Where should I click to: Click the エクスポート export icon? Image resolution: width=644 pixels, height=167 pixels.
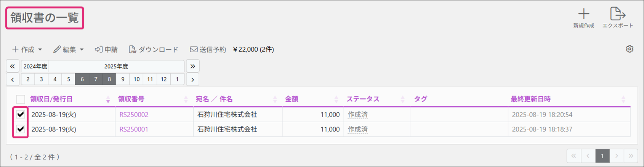pos(617,14)
